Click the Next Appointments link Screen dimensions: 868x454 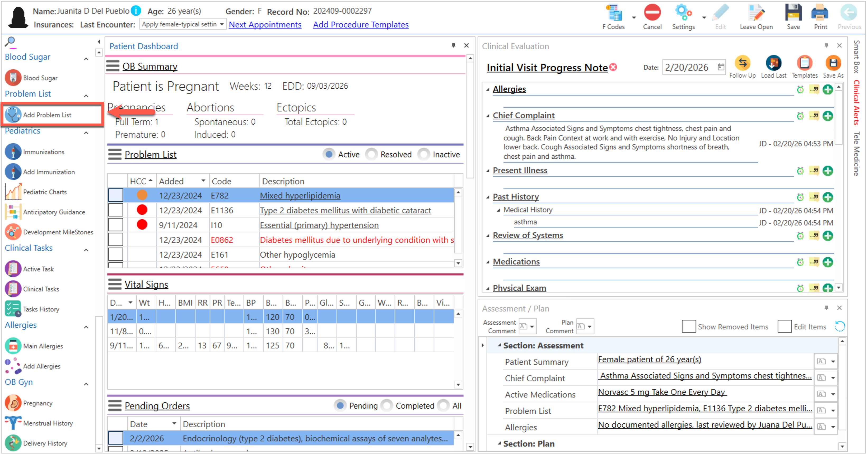pyautogui.click(x=265, y=25)
